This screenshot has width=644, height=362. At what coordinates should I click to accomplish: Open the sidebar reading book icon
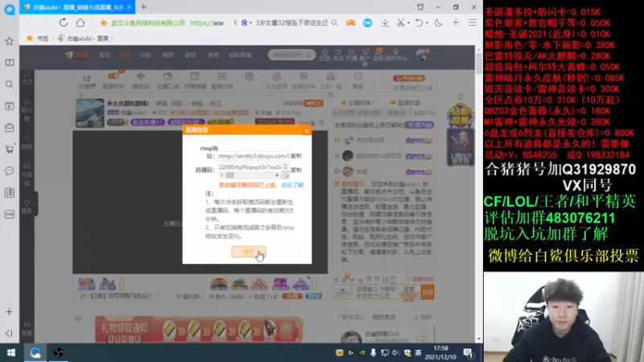coord(9,63)
